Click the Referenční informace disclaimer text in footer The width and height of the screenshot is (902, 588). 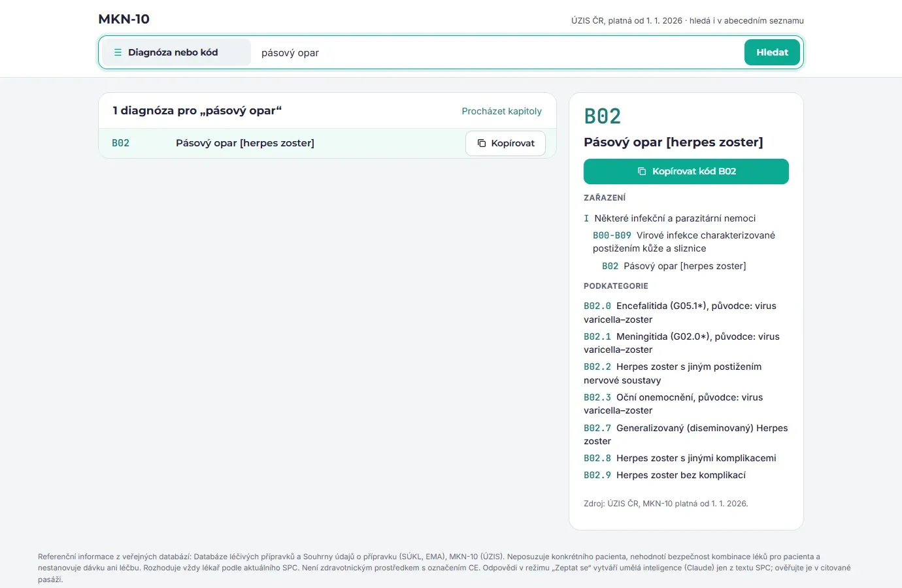[x=444, y=568]
